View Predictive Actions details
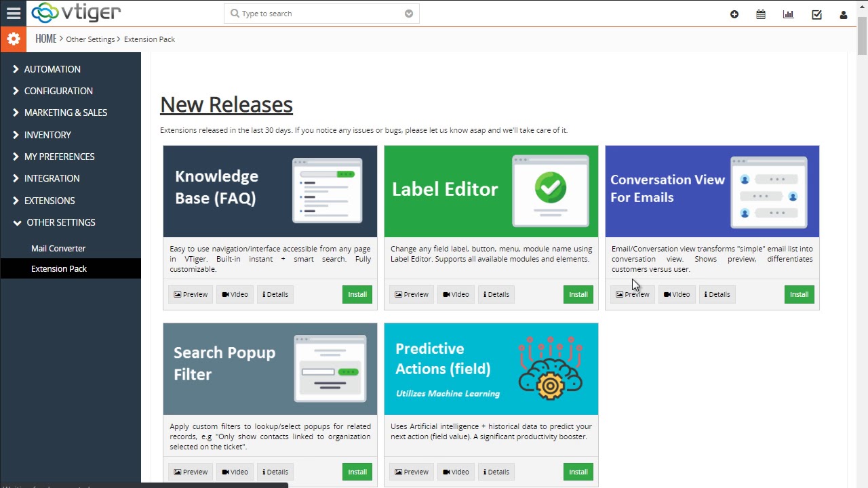 [496, 472]
